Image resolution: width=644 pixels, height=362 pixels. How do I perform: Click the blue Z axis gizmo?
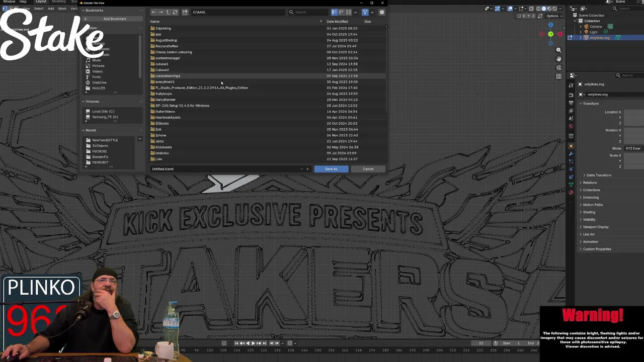[x=550, y=25]
